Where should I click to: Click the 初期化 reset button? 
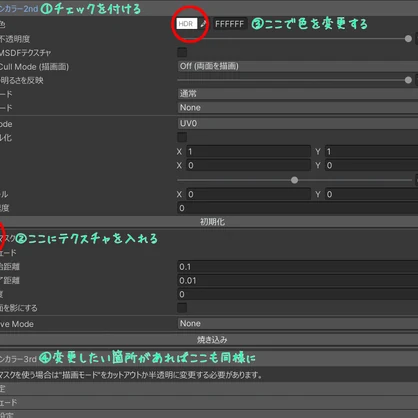(209, 222)
